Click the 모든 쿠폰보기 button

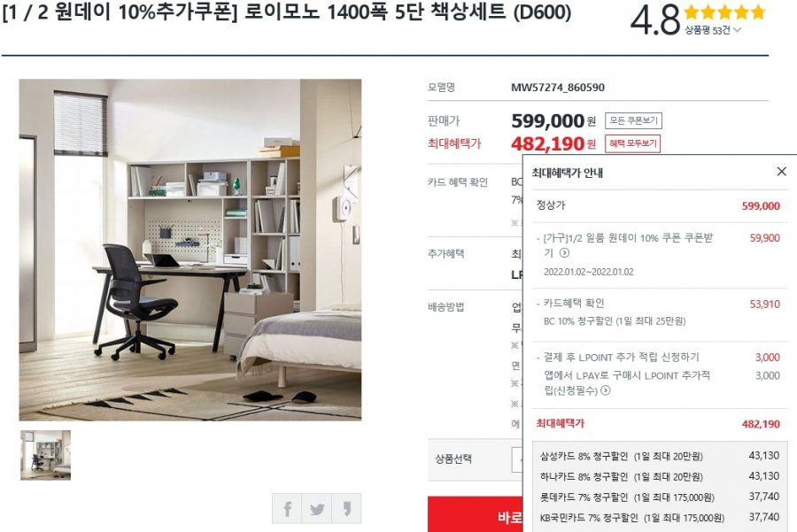coord(633,121)
